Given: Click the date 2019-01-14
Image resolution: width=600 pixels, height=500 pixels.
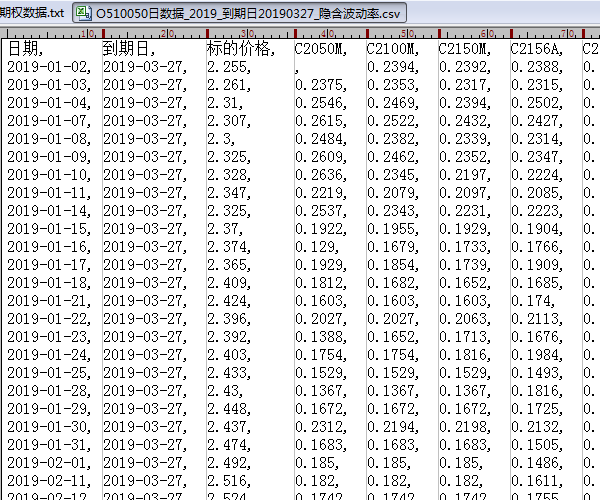Looking at the screenshot, I should click(49, 211).
